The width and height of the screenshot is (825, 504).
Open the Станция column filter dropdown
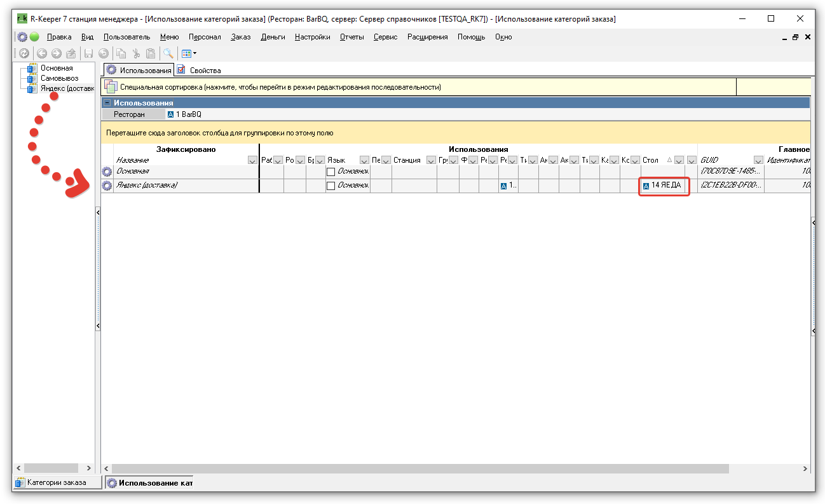pyautogui.click(x=430, y=160)
